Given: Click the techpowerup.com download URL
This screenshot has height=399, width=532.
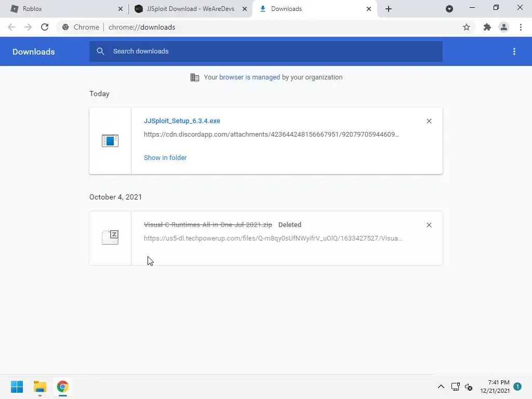Looking at the screenshot, I should 273,238.
